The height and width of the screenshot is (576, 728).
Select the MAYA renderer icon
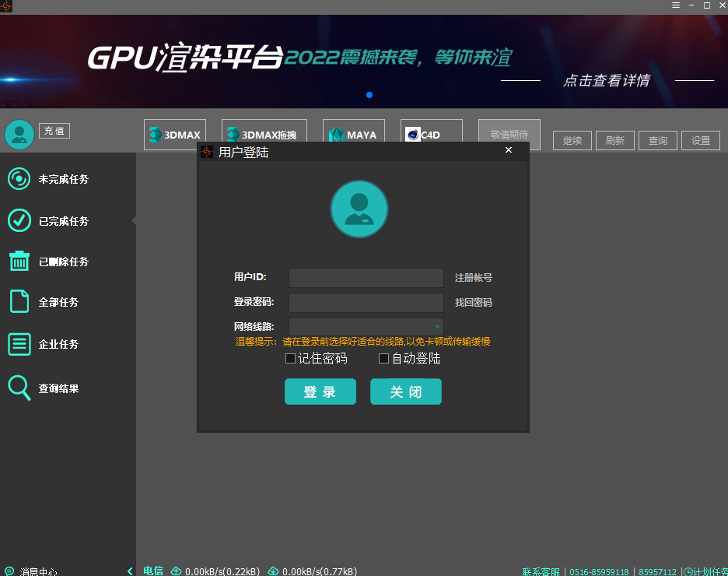[336, 135]
